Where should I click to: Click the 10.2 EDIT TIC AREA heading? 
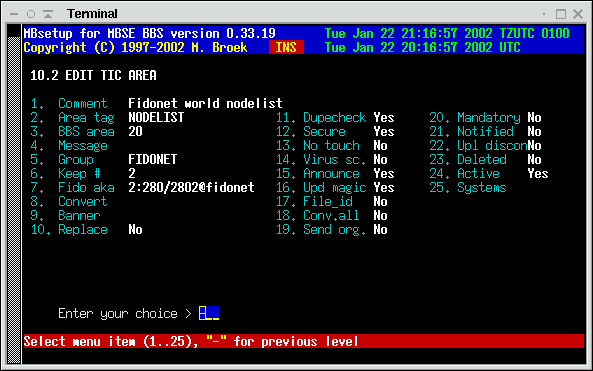tap(93, 75)
